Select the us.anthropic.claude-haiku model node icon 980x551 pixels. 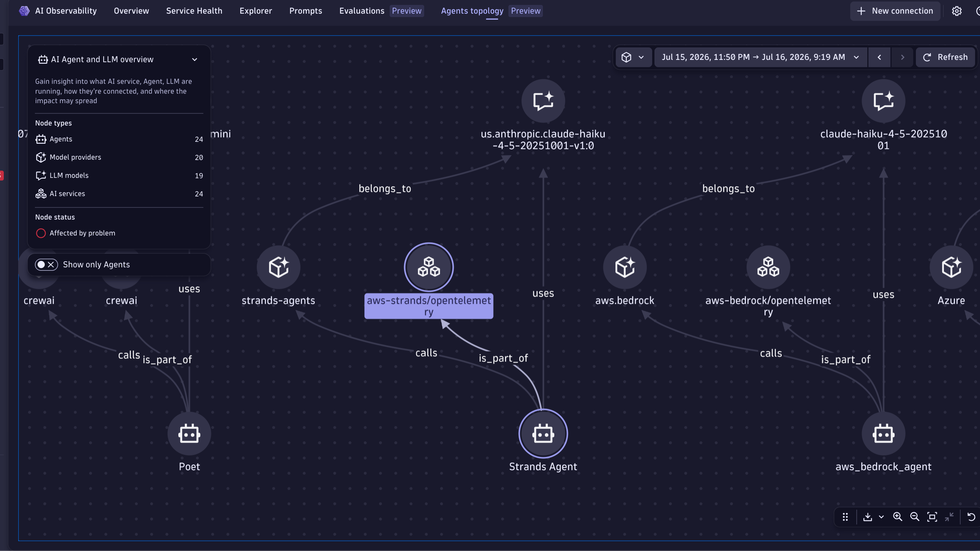(x=543, y=101)
